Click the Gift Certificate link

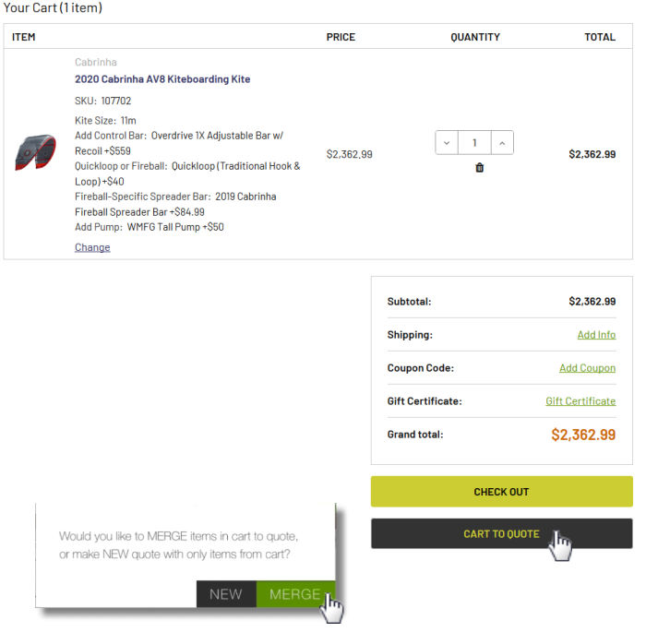click(x=580, y=401)
